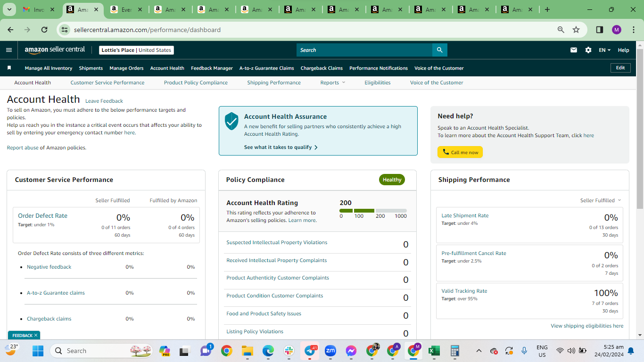This screenshot has width=644, height=362.
Task: Open the Help link in header
Action: (x=623, y=50)
